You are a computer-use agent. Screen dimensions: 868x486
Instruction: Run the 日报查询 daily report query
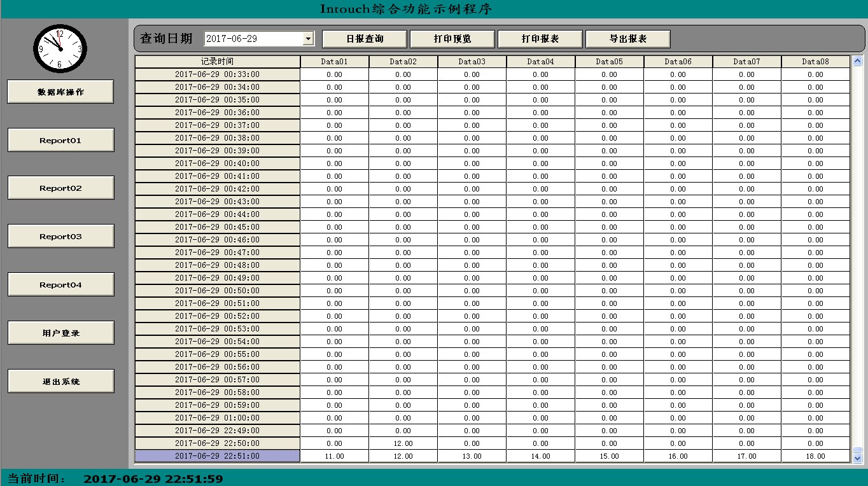pos(363,38)
